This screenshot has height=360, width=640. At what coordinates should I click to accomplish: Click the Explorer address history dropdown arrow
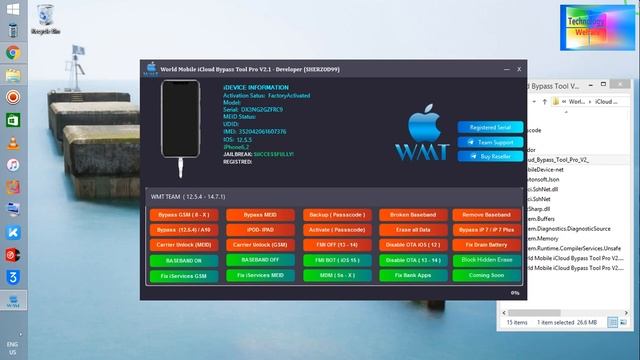pyautogui.click(x=533, y=102)
